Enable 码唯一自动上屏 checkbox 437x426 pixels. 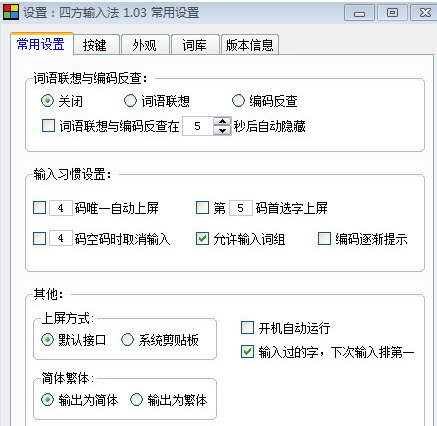pyautogui.click(x=40, y=208)
